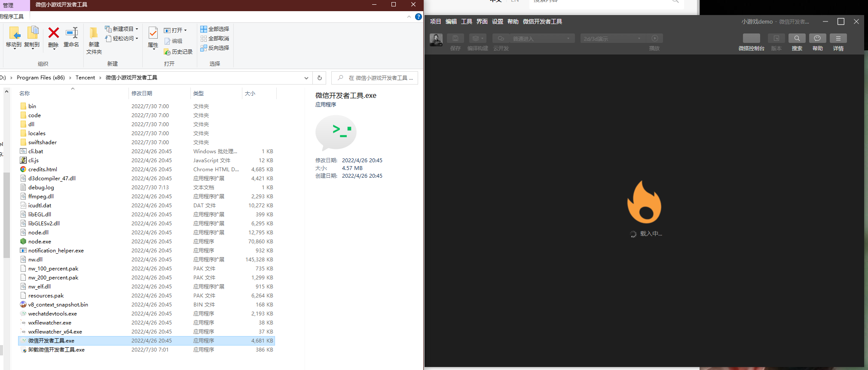Open the 2d/3d演示 dropdown
868x370 pixels.
[613, 39]
